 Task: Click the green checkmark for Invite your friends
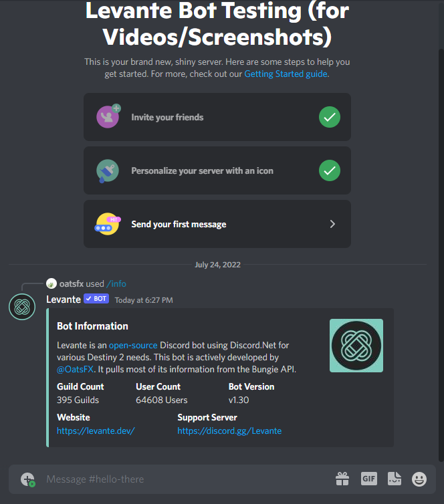click(330, 117)
